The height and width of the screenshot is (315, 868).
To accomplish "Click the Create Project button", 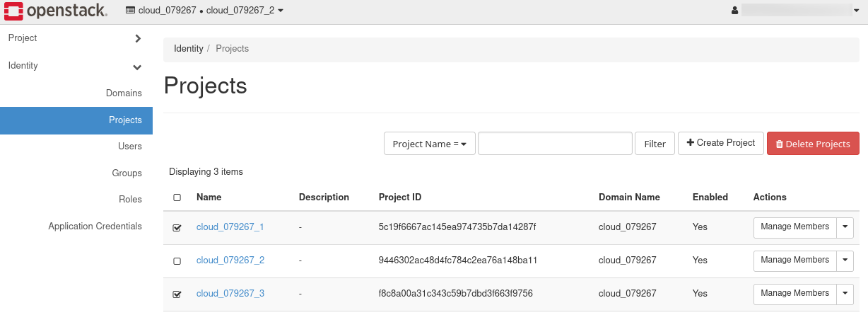I will [720, 143].
